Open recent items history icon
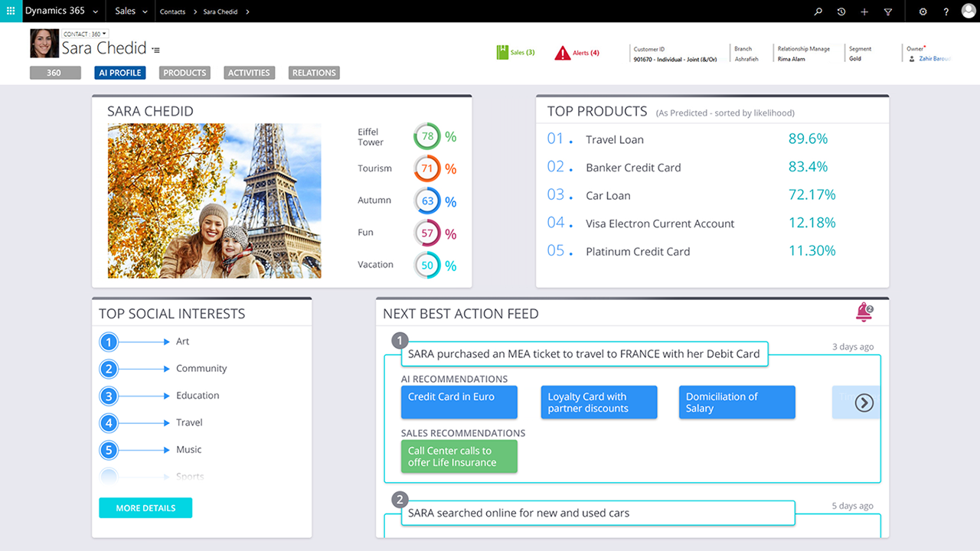The width and height of the screenshot is (980, 551). coord(841,11)
